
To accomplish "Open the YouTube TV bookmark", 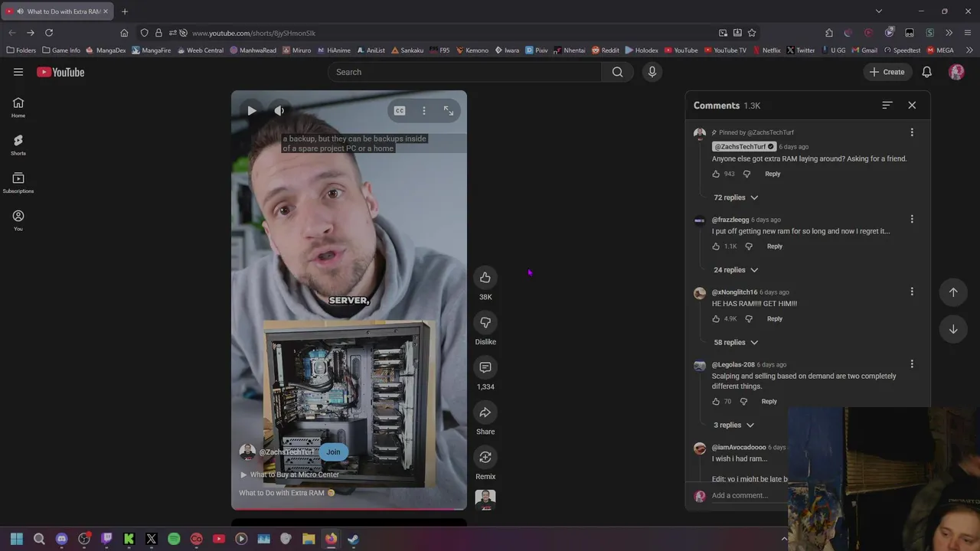I will tap(725, 51).
